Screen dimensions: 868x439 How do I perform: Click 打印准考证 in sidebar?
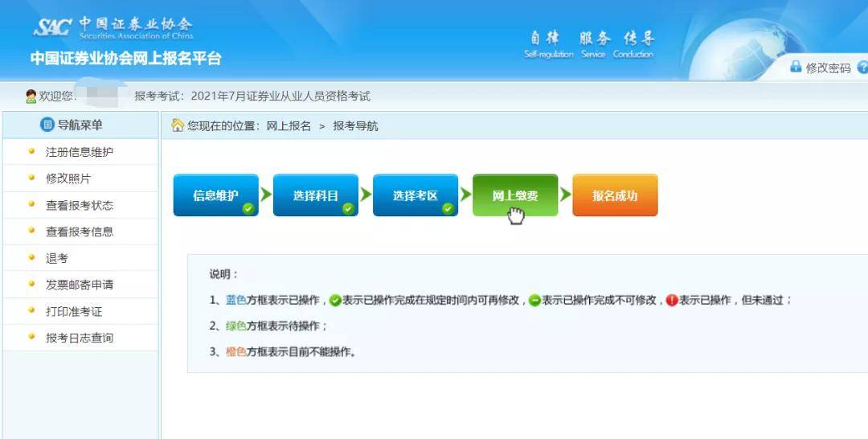tap(74, 311)
